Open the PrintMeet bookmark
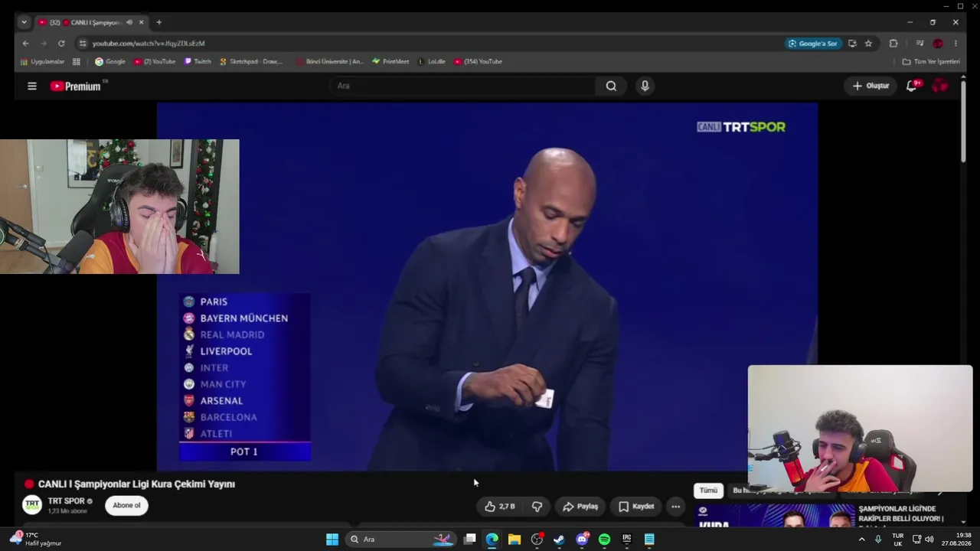 [390, 61]
